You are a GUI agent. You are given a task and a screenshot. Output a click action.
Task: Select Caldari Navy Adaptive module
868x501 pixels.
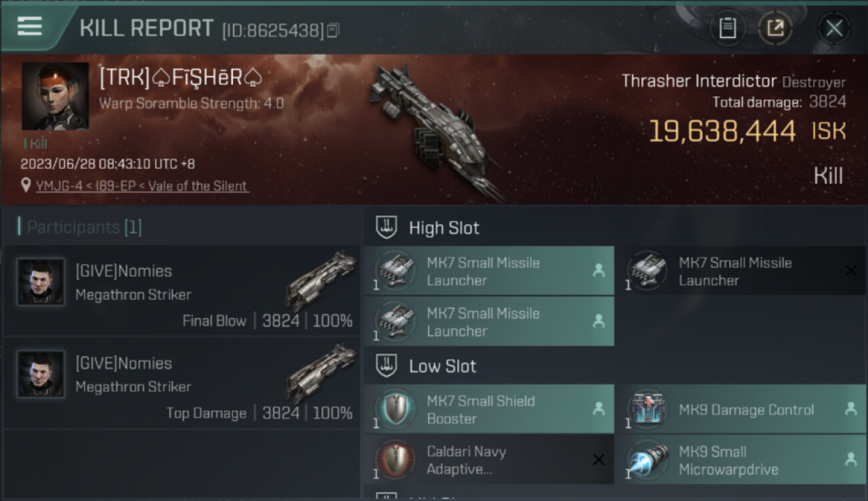489,460
